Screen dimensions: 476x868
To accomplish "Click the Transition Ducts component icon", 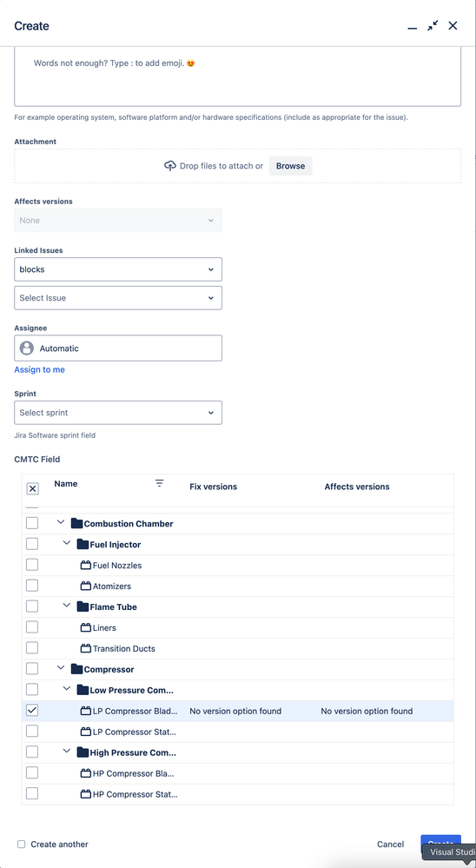I will [x=86, y=648].
